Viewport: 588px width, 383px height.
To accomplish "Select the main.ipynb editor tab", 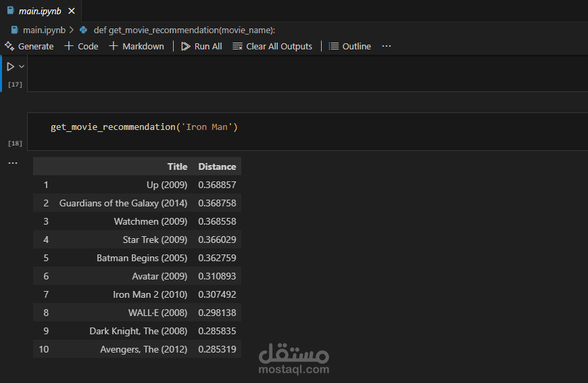I will click(x=40, y=12).
